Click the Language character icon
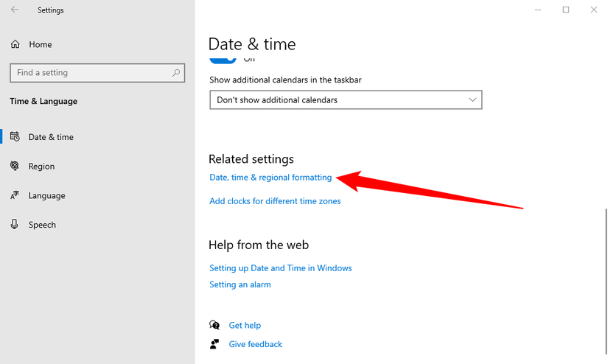The width and height of the screenshot is (608, 364). [15, 196]
